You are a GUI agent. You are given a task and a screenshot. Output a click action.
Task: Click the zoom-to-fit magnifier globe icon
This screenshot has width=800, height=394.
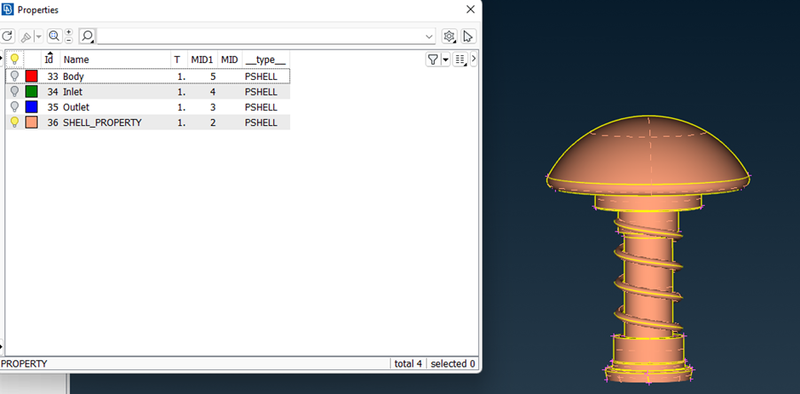point(54,36)
